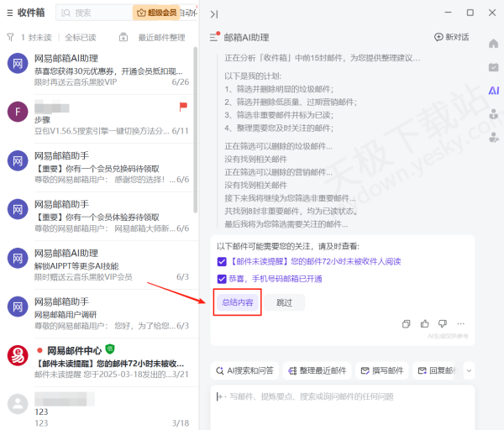Open the calendar icon in right sidebar
The image size is (504, 430).
tap(494, 67)
